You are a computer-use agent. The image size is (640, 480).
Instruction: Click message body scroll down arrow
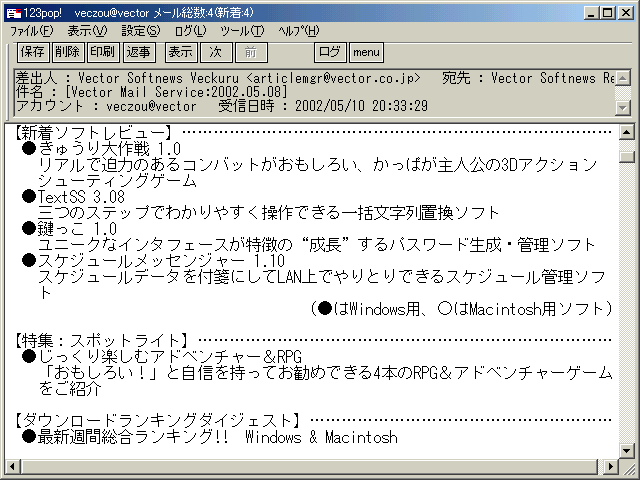pos(627,451)
